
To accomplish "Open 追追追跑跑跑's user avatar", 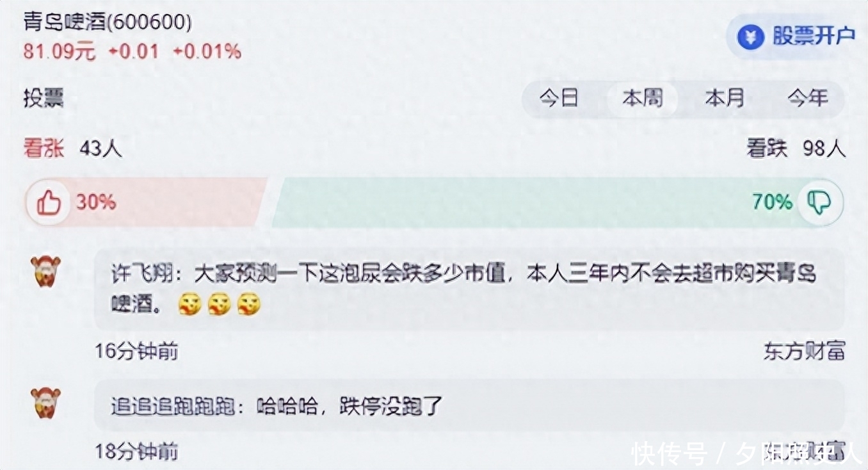I will [46, 403].
